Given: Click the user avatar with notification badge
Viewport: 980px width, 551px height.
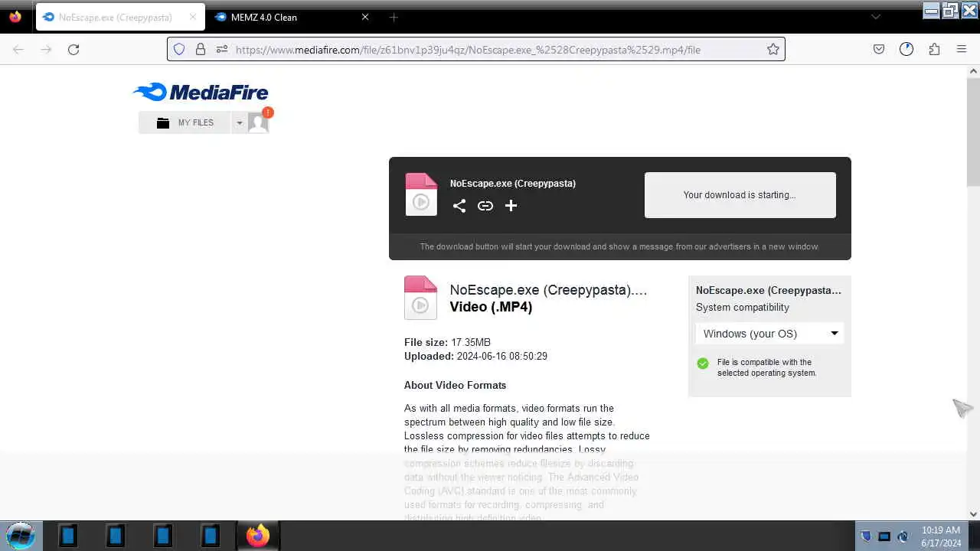Looking at the screenshot, I should pyautogui.click(x=258, y=122).
